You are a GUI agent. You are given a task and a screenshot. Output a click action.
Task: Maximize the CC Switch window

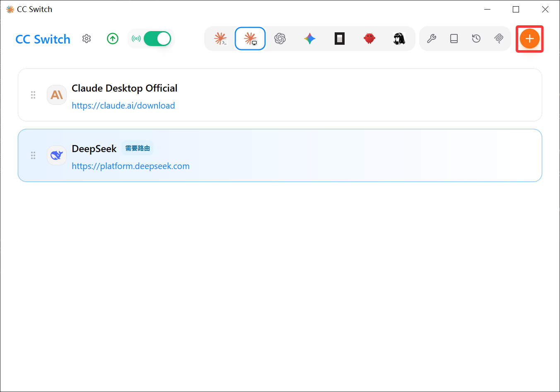(x=516, y=9)
